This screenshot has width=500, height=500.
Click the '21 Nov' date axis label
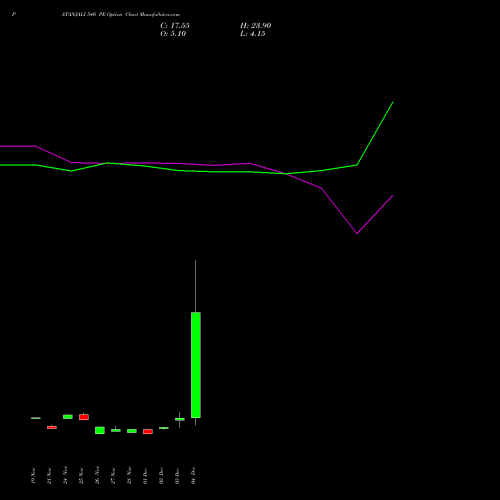tap(49, 475)
